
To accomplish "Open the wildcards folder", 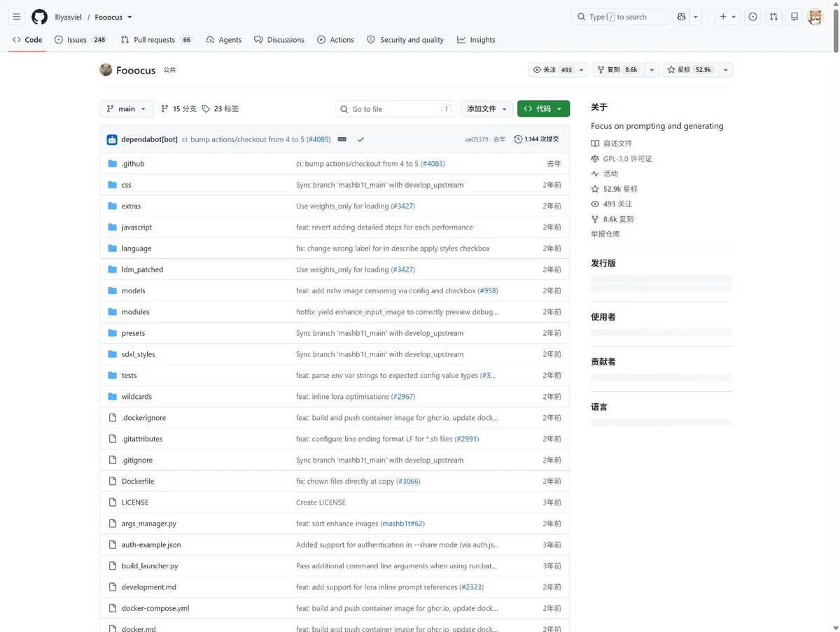I will [x=136, y=396].
